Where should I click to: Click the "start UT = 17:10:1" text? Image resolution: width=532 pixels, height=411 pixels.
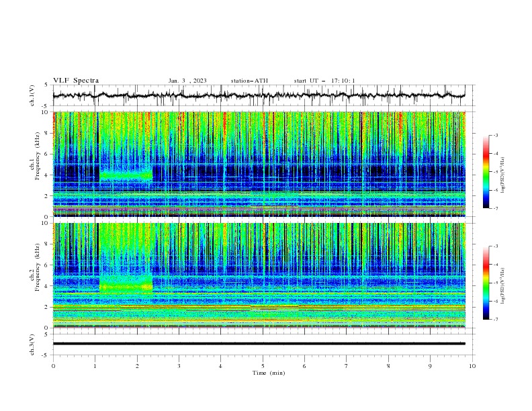(x=324, y=81)
